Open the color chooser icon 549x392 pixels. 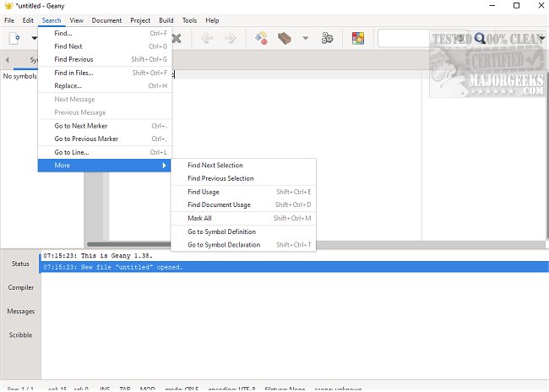[357, 38]
